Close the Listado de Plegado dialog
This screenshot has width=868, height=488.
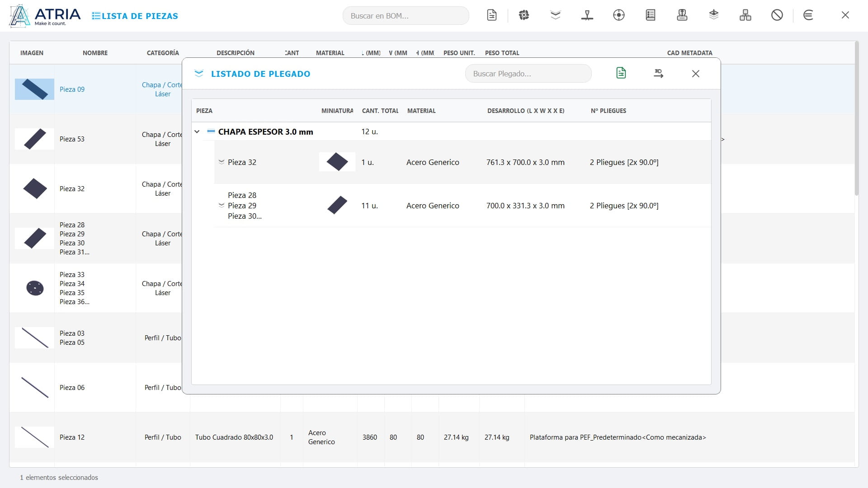coord(695,74)
